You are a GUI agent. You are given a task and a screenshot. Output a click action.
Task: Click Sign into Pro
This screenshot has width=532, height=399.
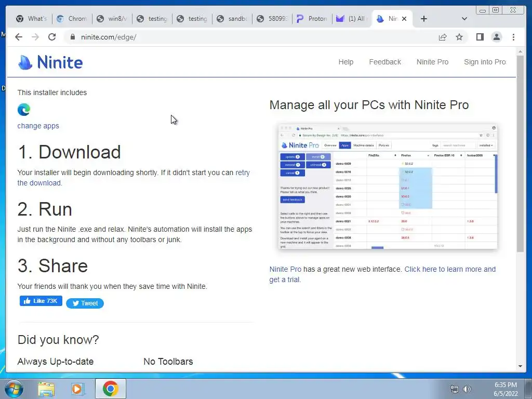pyautogui.click(x=485, y=62)
